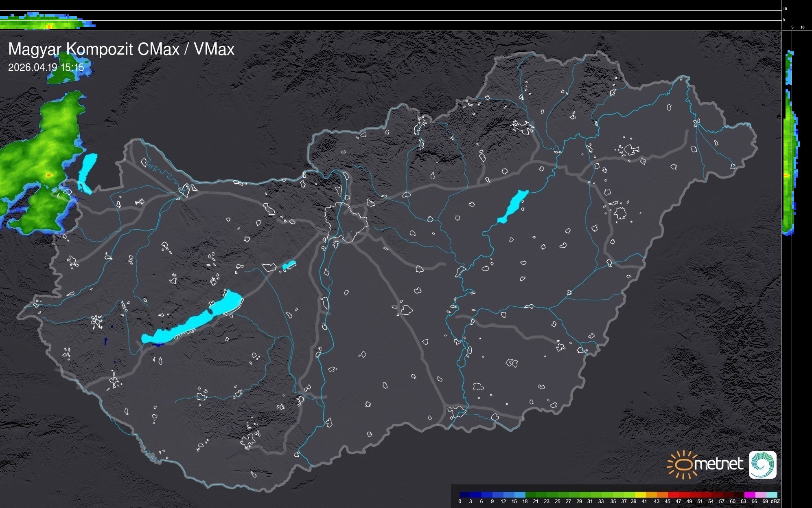Screen dimensions: 812x508
Task: Pick the cyan 69 dBZ legend swatch
Action: coord(771,495)
